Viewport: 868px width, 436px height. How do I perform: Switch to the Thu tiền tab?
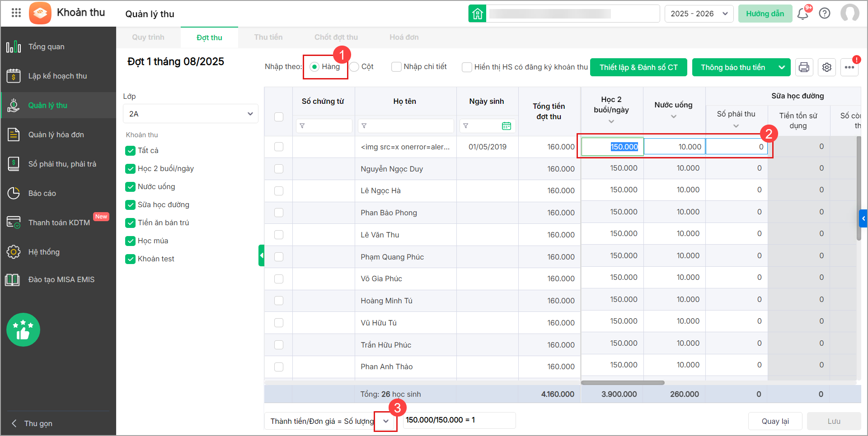click(268, 37)
